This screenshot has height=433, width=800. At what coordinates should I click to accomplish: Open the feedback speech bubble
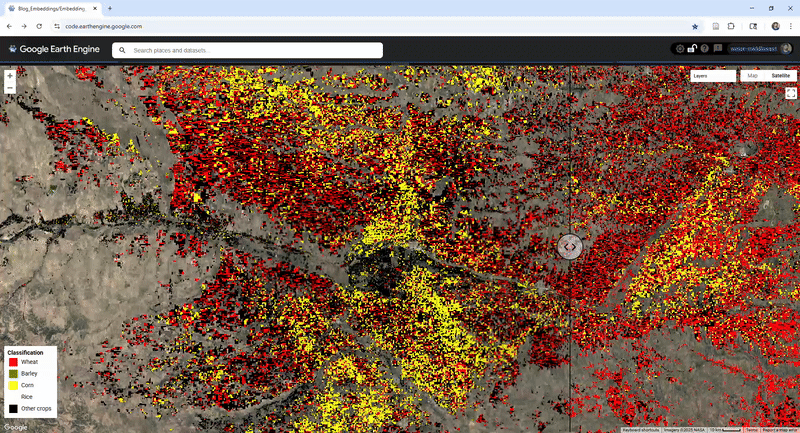pyautogui.click(x=718, y=49)
